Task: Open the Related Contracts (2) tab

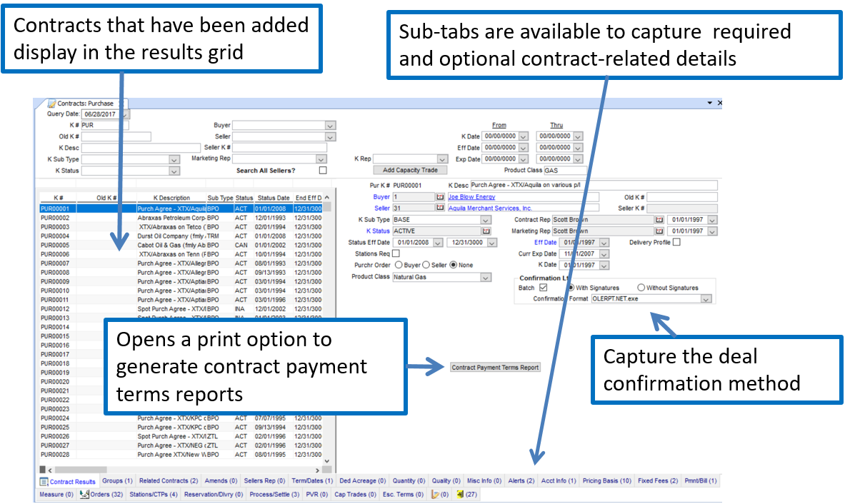Action: [x=169, y=481]
